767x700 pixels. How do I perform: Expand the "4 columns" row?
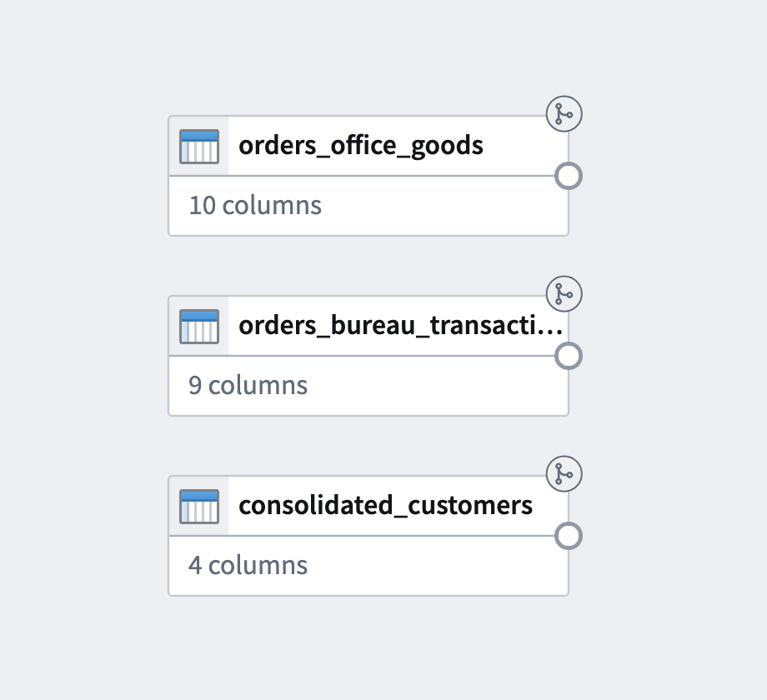[x=248, y=566]
